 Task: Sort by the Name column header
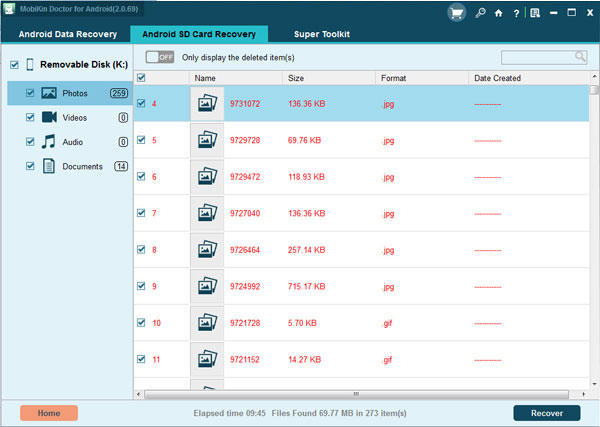(x=236, y=78)
